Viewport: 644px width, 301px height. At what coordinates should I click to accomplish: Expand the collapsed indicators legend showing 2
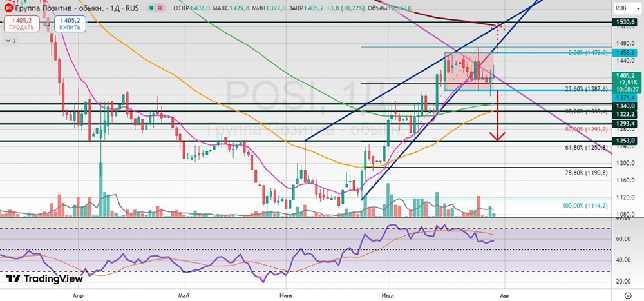(10, 41)
